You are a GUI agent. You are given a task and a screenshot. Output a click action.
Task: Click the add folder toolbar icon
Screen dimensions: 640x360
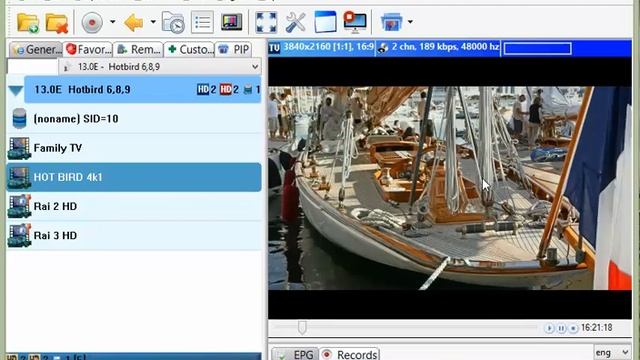pos(28,22)
